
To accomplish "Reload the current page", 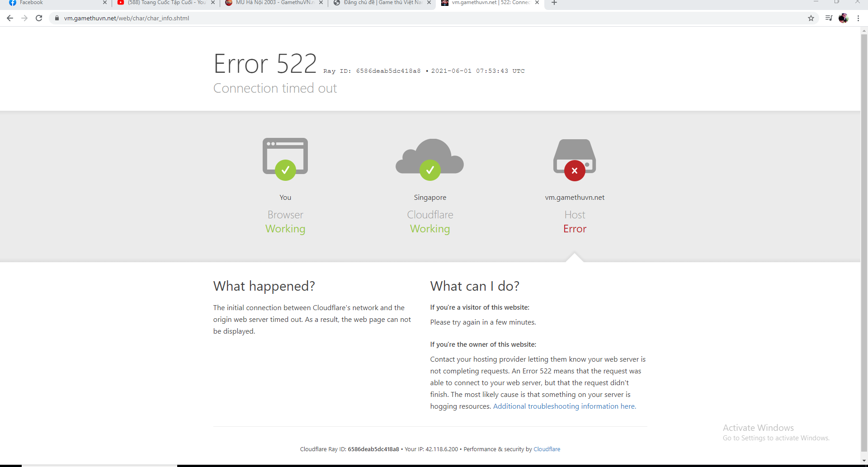I will [x=39, y=18].
